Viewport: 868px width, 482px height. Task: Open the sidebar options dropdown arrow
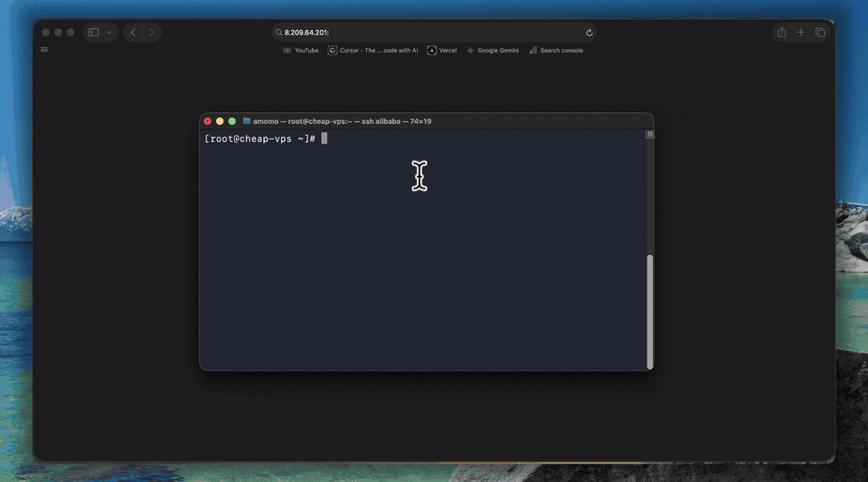click(109, 33)
